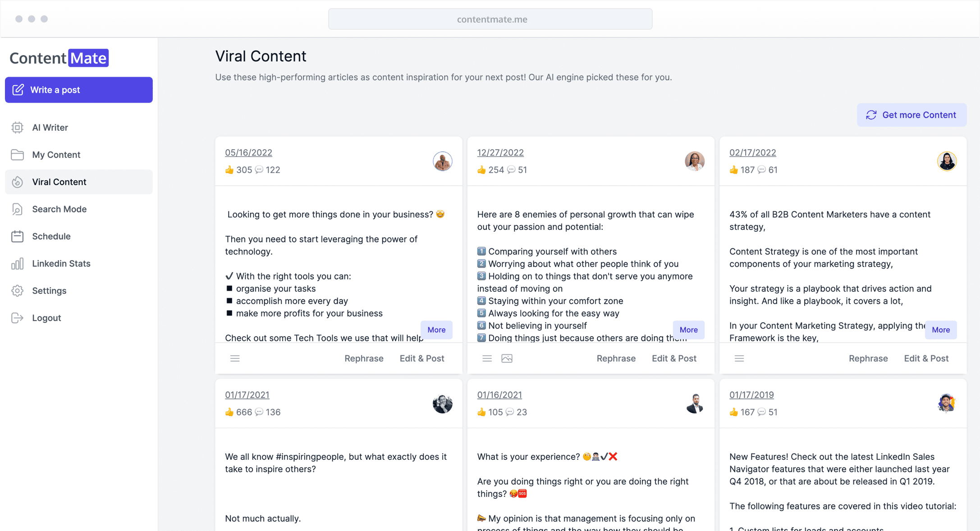
Task: Expand the 05/16/2022 post with More
Action: coord(436,330)
